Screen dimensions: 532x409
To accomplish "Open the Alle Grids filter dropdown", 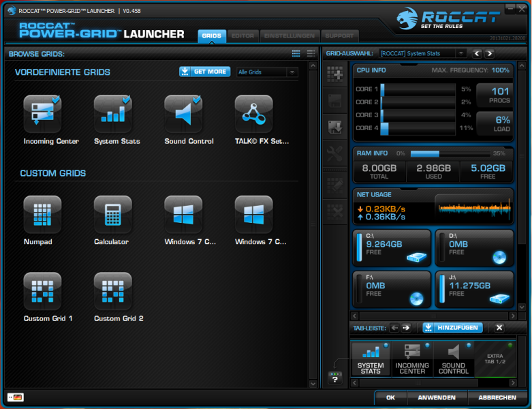I will pos(267,72).
